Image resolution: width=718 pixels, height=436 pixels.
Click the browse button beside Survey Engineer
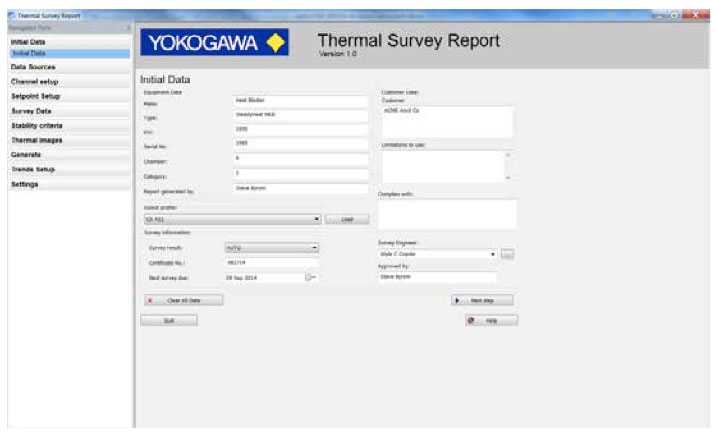[507, 254]
